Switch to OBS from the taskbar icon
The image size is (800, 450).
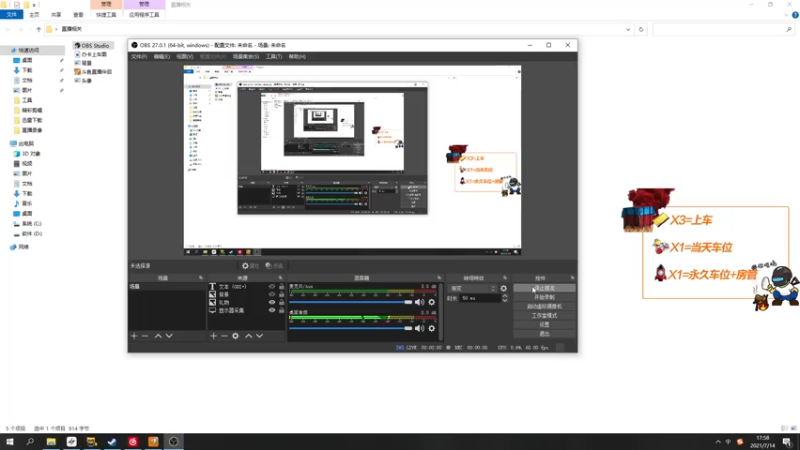click(173, 442)
